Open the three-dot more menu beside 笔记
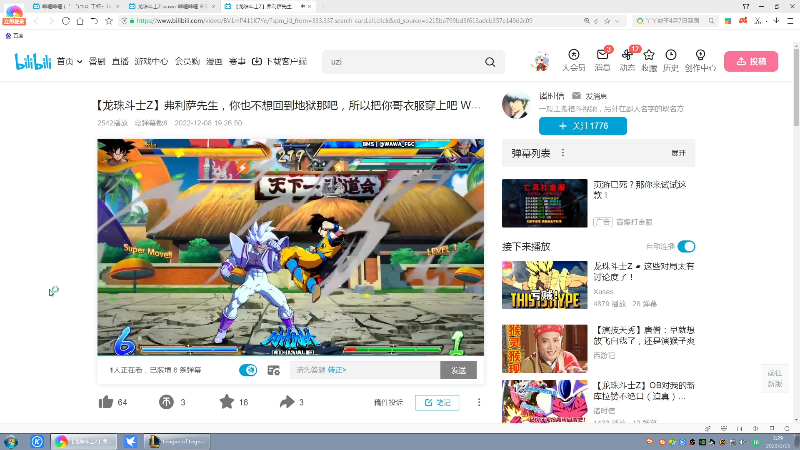 (479, 403)
